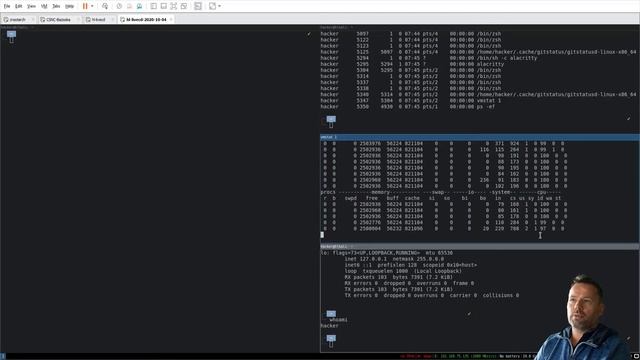Click 'inet 127.0.0.1' address line
Image resolution: width=640 pixels, height=360 pixels.
point(394,259)
